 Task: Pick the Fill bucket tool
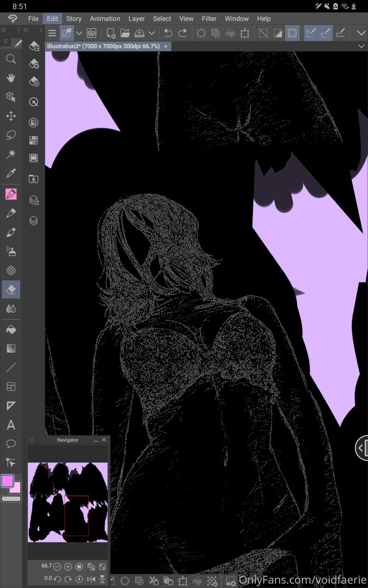pos(11,329)
